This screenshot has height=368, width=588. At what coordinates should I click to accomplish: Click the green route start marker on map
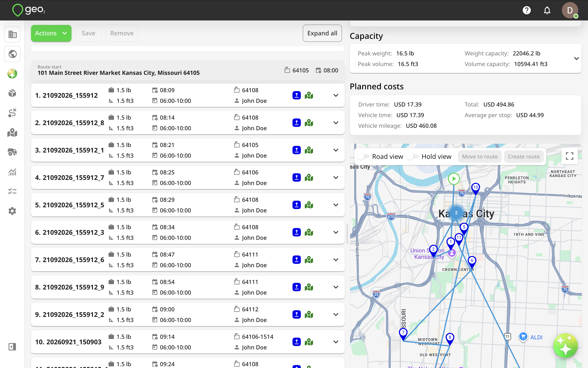point(454,179)
